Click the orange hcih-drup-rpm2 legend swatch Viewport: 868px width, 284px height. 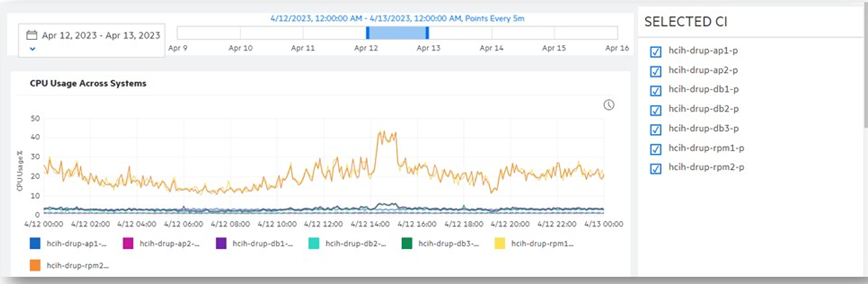coord(35,265)
